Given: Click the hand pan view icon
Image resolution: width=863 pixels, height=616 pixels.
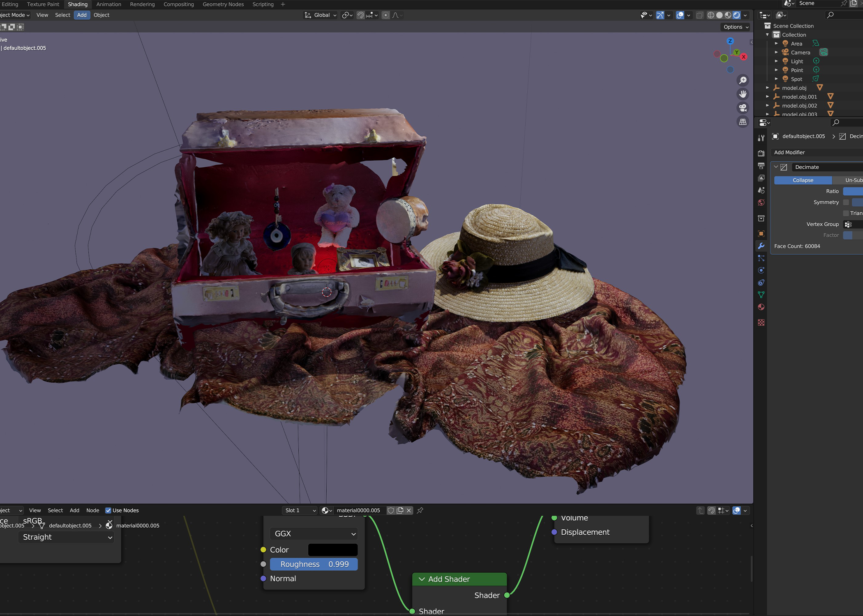Looking at the screenshot, I should point(743,94).
